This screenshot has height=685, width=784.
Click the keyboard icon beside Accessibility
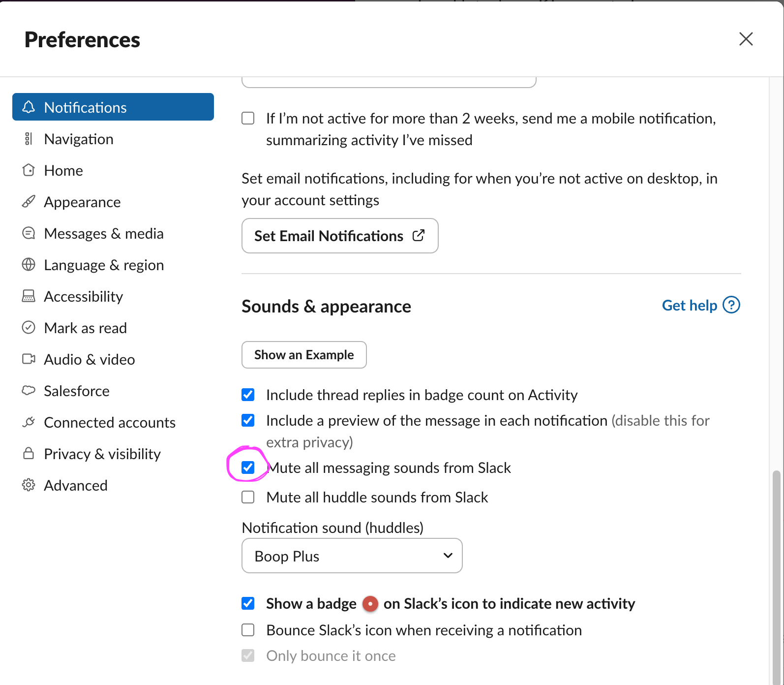(29, 296)
